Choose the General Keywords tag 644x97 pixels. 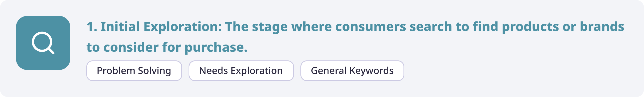[x=352, y=71]
